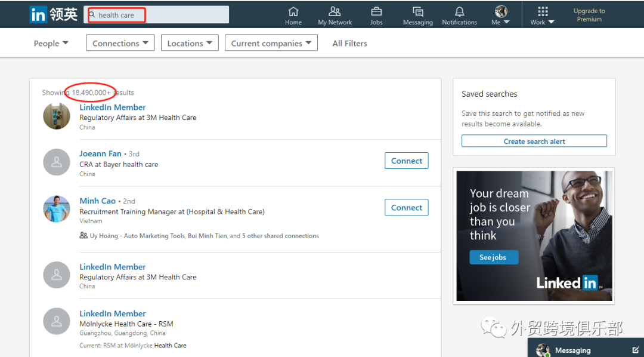Focus the search field containing health care
Image resolution: width=644 pixels, height=357 pixels.
pyautogui.click(x=156, y=15)
